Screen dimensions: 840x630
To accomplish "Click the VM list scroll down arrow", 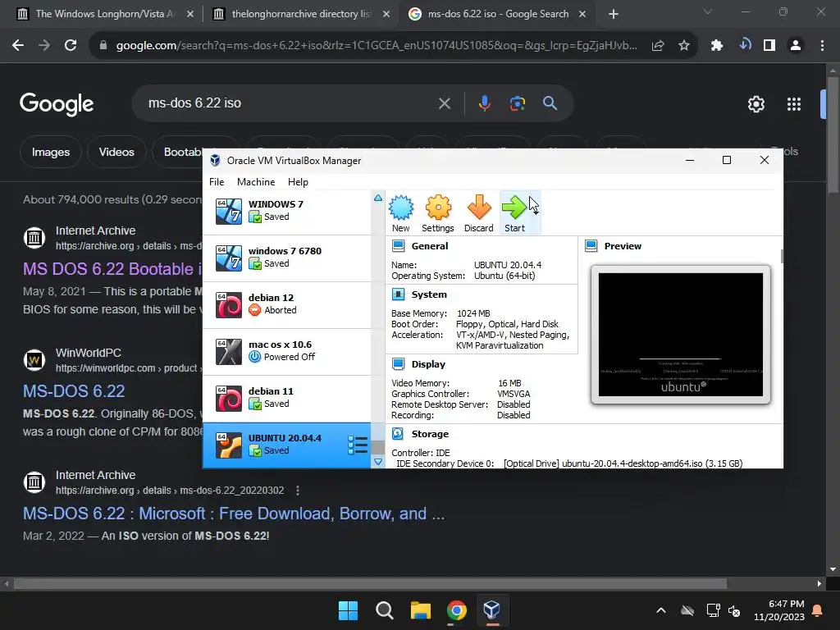I will pyautogui.click(x=378, y=461).
